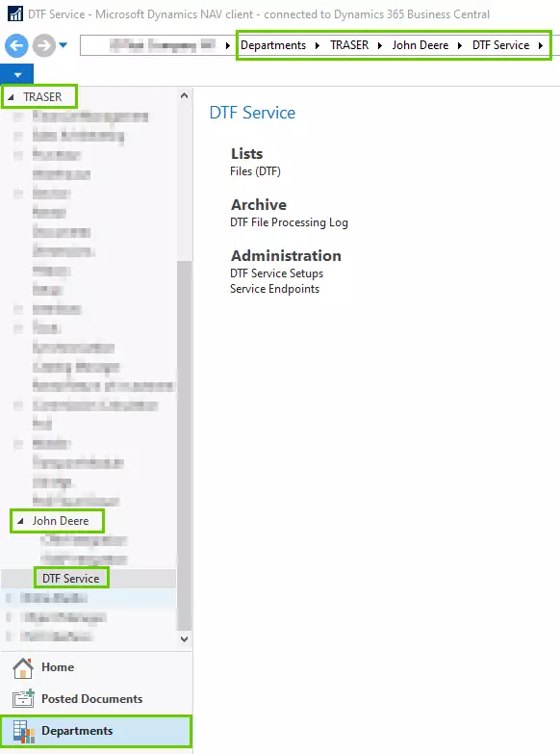The image size is (560, 754).
Task: Click the Departments building icon
Action: pyautogui.click(x=24, y=732)
